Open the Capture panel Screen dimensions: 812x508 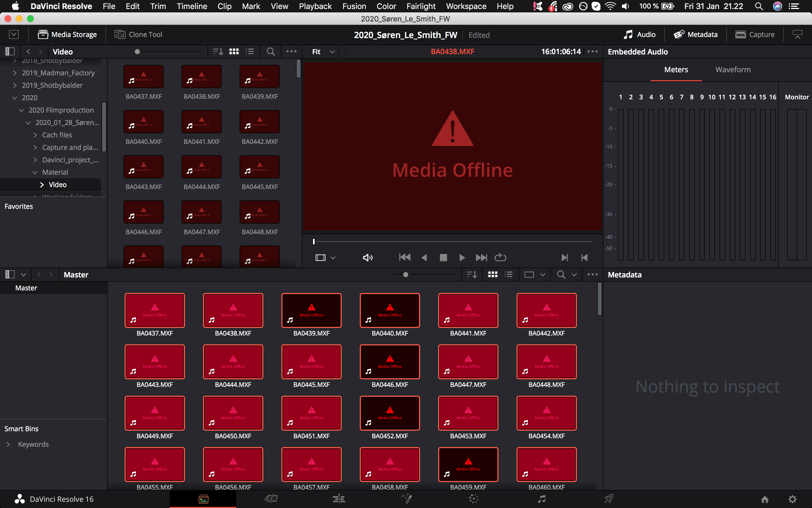(x=754, y=35)
